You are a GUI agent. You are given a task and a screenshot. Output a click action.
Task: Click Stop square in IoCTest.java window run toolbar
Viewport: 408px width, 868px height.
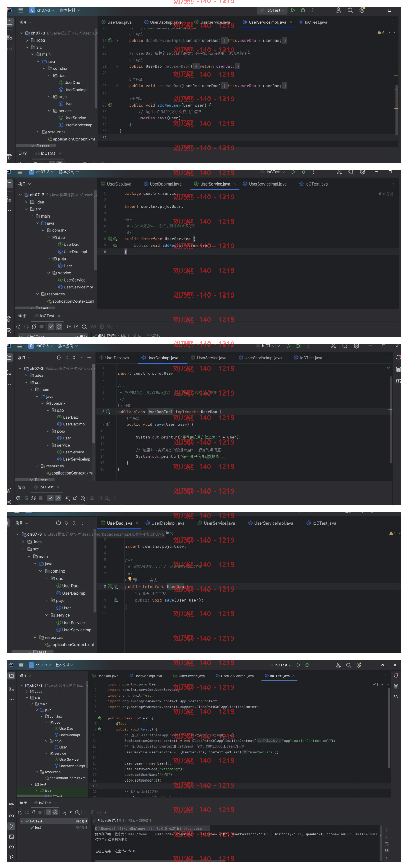tap(40, 813)
